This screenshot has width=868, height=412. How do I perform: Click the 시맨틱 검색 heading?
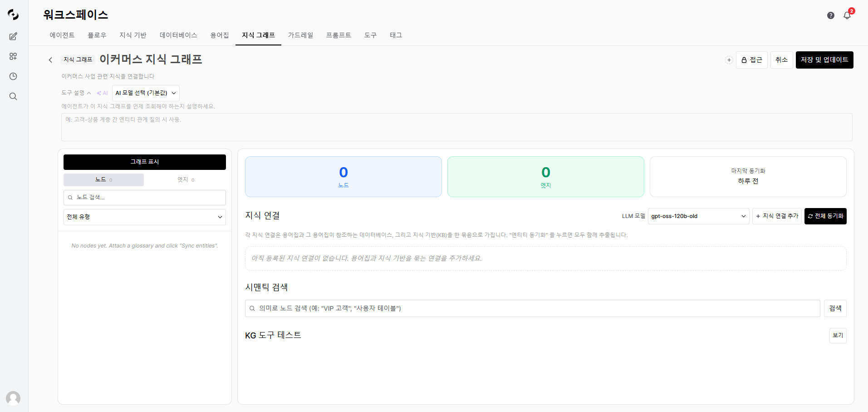[266, 287]
